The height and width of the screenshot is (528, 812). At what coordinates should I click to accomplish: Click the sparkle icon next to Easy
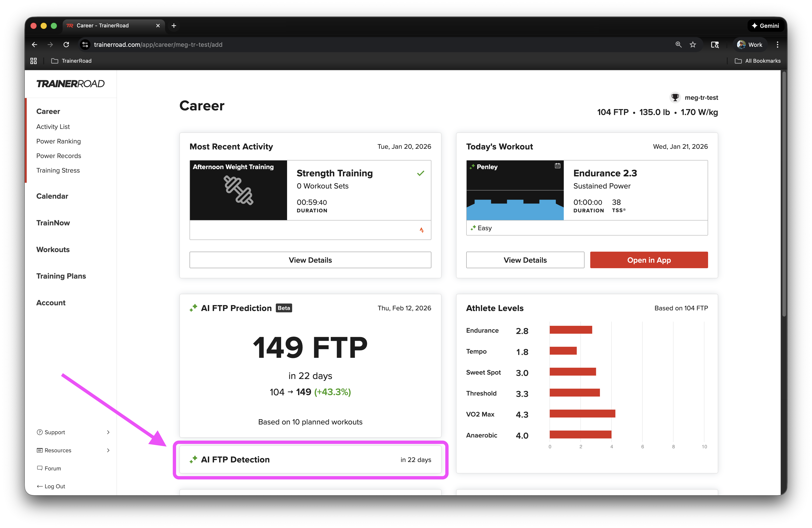pyautogui.click(x=473, y=228)
